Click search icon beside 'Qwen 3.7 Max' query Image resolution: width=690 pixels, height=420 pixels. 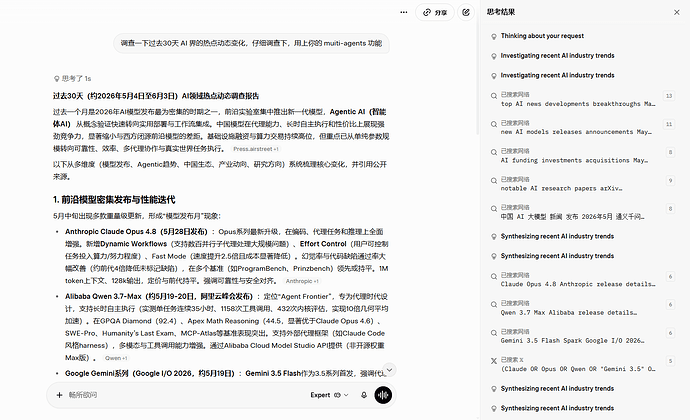494,304
